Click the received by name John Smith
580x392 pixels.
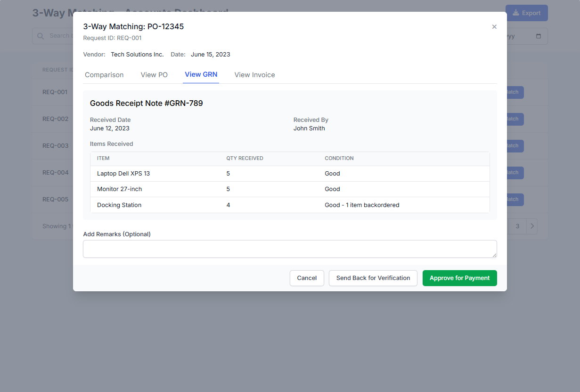click(x=309, y=128)
